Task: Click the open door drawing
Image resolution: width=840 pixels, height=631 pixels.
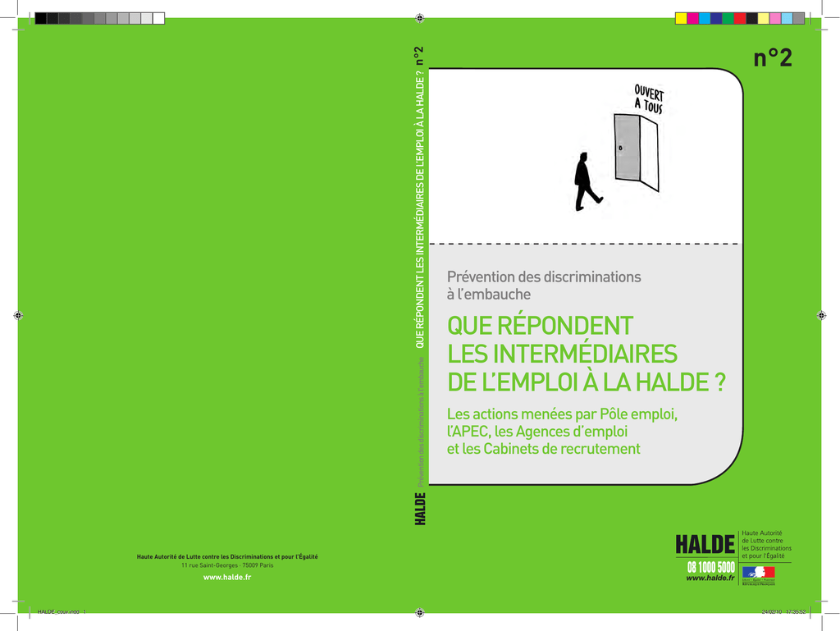Action: point(637,152)
